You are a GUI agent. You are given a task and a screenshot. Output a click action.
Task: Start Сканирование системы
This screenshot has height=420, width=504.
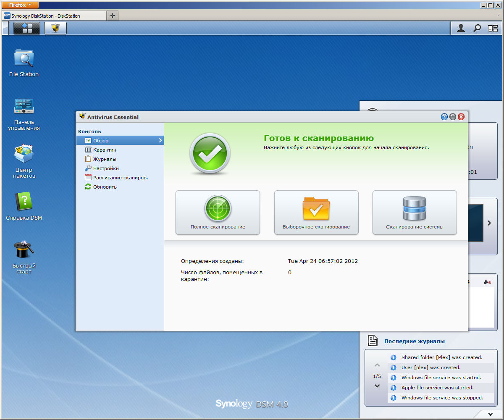pyautogui.click(x=415, y=213)
